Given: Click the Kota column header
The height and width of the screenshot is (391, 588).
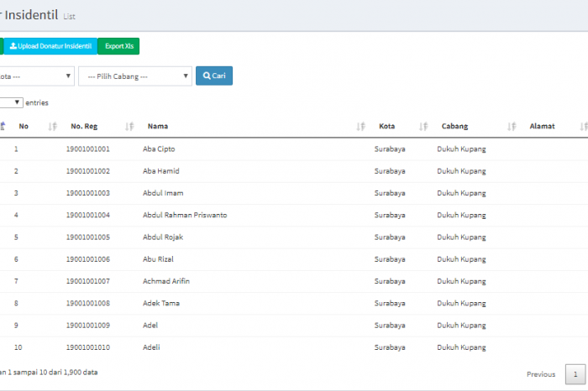Looking at the screenshot, I should pyautogui.click(x=386, y=126).
